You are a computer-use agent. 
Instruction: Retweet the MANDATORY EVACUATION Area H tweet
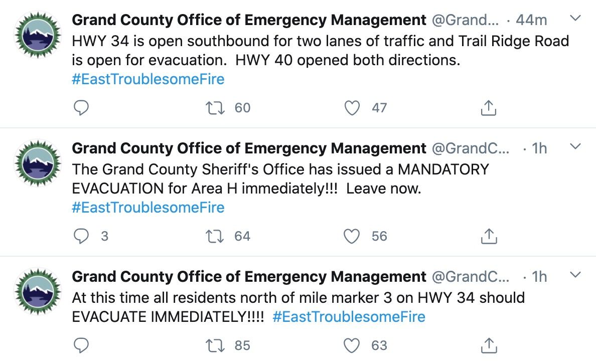point(215,236)
